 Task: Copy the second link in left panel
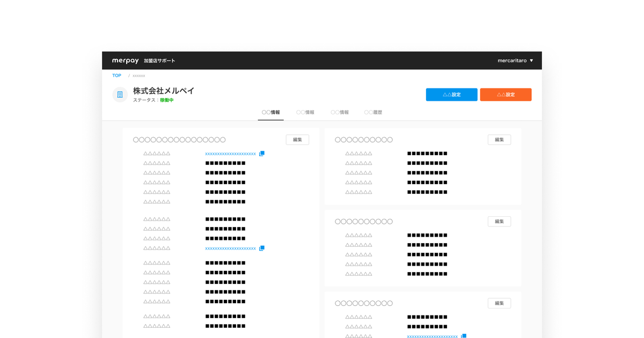coord(262,248)
